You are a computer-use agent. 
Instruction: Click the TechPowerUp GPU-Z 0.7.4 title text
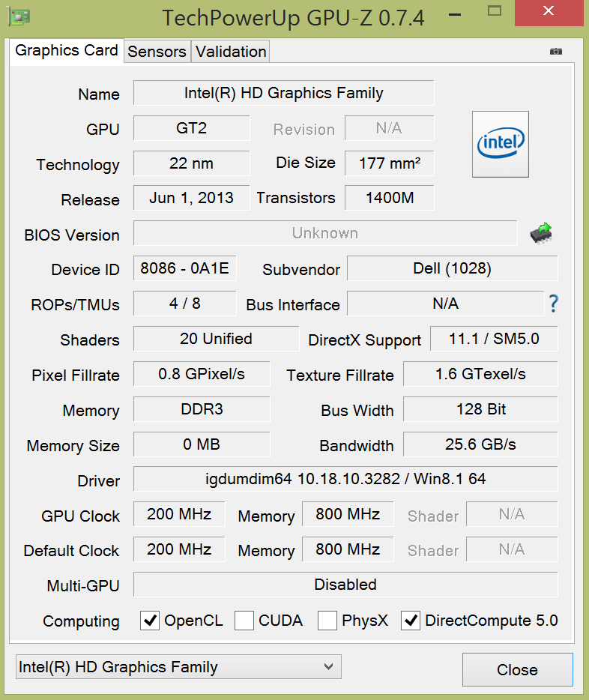pyautogui.click(x=293, y=18)
